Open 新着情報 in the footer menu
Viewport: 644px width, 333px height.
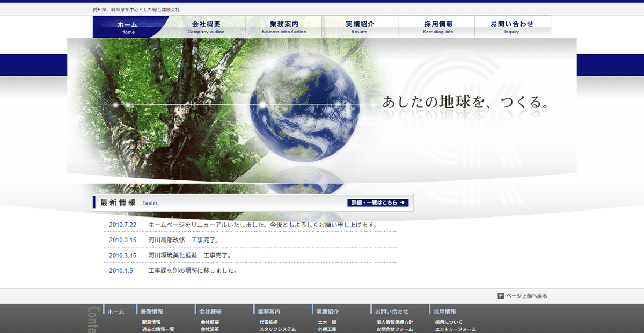pyautogui.click(x=152, y=322)
